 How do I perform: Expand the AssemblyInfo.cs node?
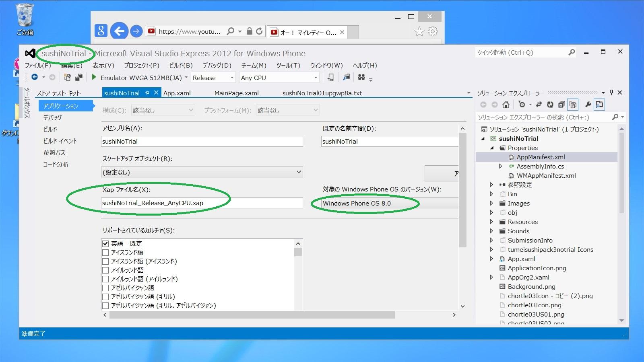click(500, 166)
